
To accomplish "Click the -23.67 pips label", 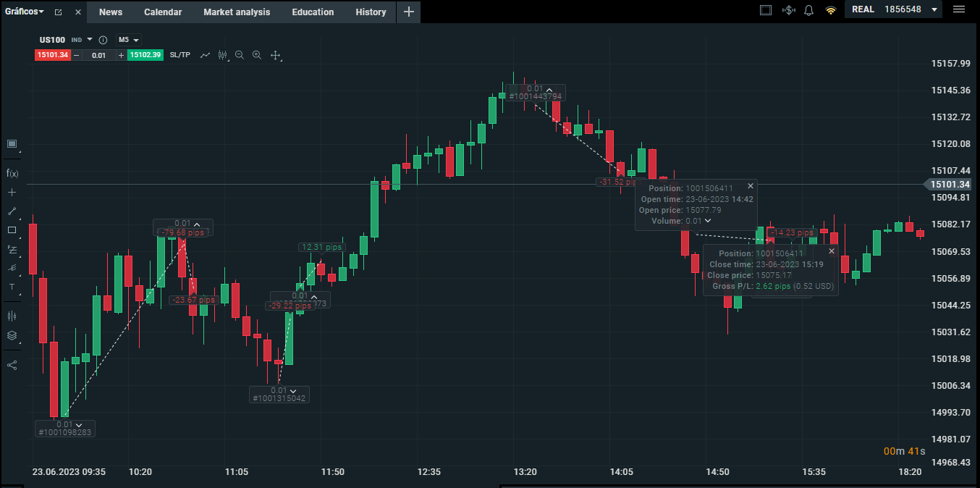I will coord(193,300).
